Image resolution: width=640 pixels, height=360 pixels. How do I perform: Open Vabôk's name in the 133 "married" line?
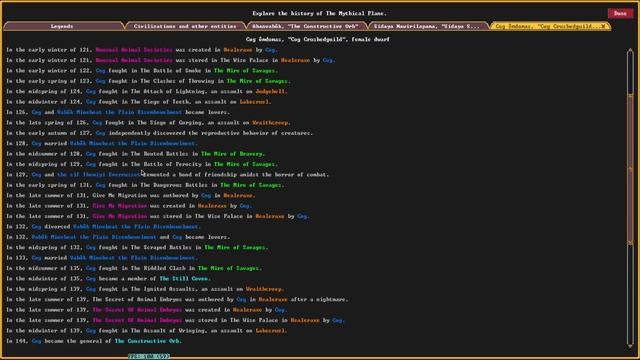[x=133, y=258]
